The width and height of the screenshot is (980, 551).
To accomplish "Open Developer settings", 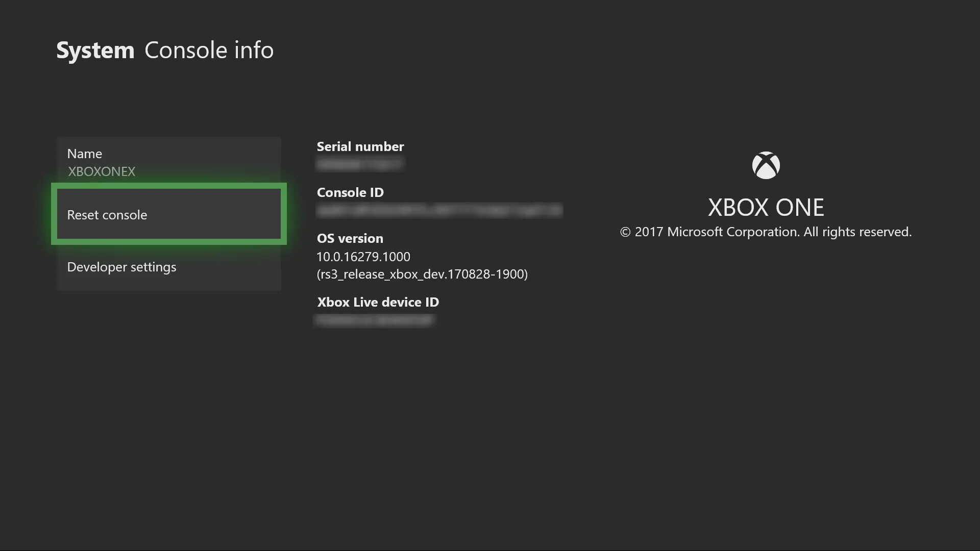I will coord(121,267).
